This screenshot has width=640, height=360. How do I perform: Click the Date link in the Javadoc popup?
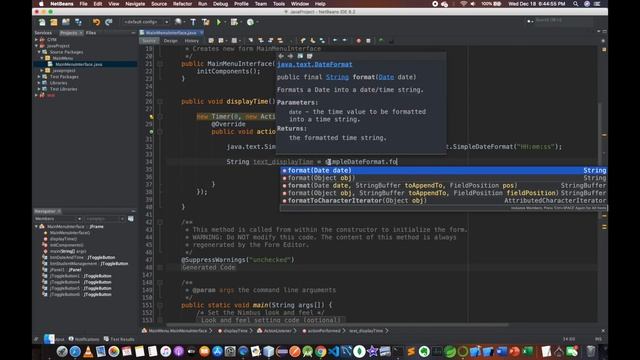click(x=386, y=77)
